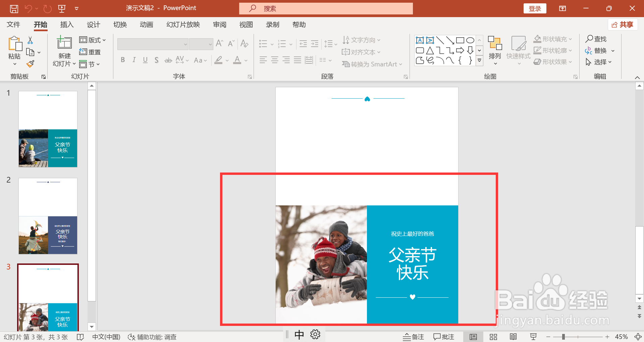644x342 pixels.
Task: Toggle Italic formatting
Action: tap(134, 60)
